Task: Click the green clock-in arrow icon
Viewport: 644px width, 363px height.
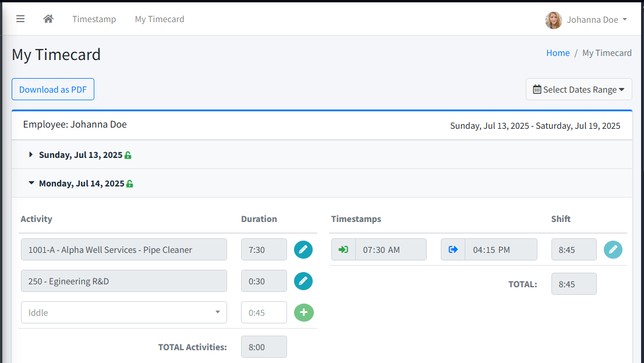Action: (x=344, y=249)
